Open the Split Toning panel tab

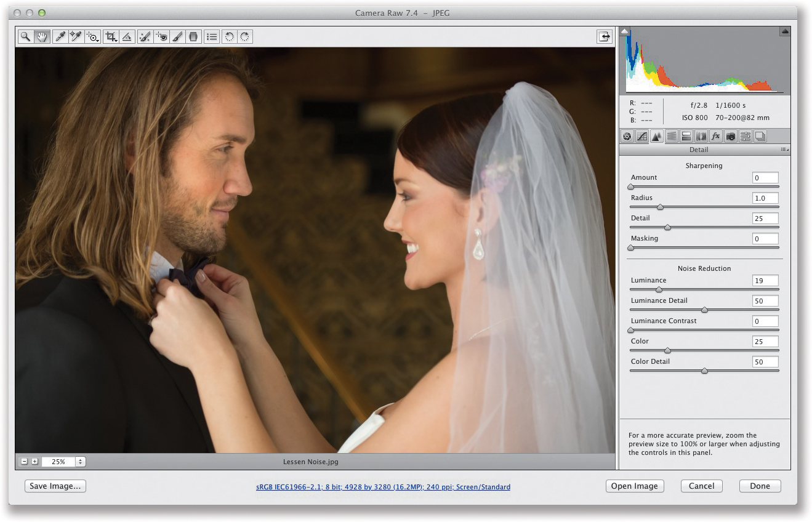click(686, 137)
